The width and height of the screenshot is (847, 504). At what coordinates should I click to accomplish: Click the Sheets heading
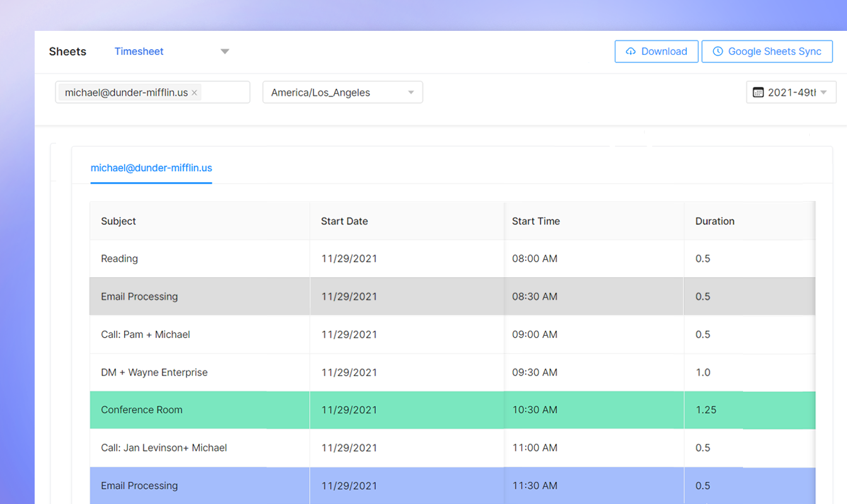pos(67,52)
